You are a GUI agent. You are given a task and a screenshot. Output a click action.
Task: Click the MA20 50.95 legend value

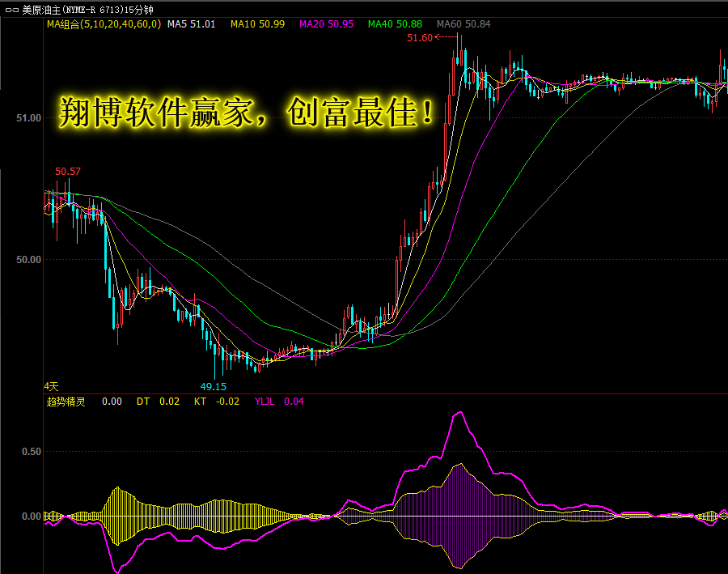pos(327,24)
